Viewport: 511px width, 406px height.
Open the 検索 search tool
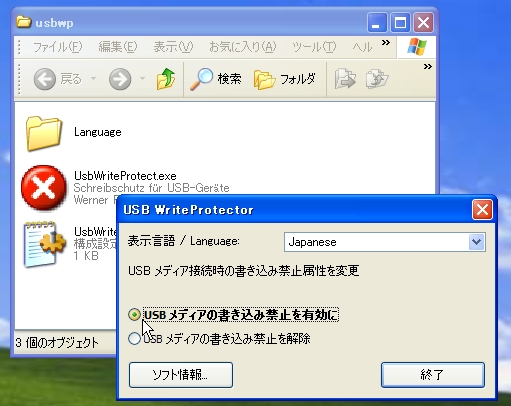coord(215,79)
